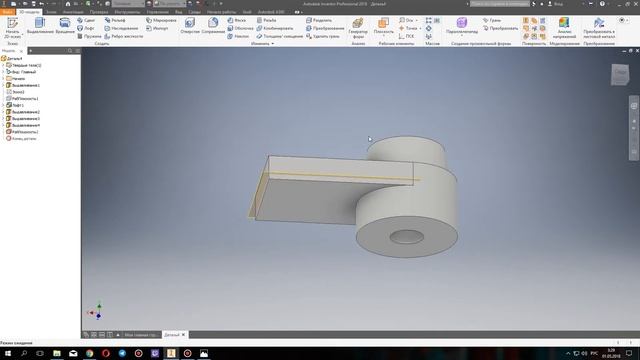Select the Ось work axis tool
Viewport: 640px width, 360px height.
tap(406, 20)
